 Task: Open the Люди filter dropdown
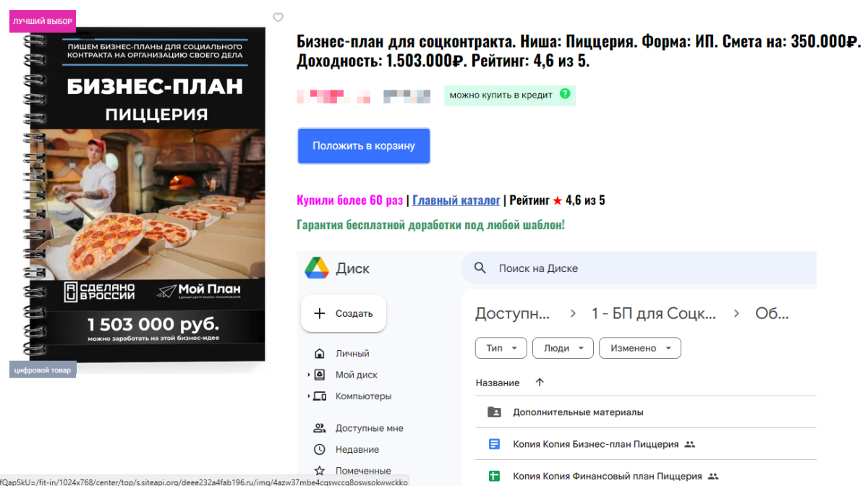pos(563,348)
